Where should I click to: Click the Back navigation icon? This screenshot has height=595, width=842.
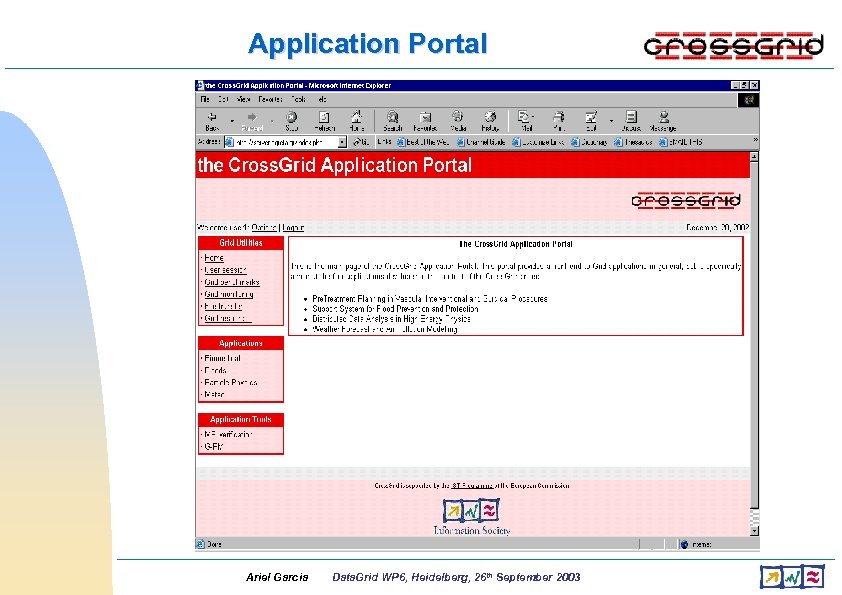point(212,118)
